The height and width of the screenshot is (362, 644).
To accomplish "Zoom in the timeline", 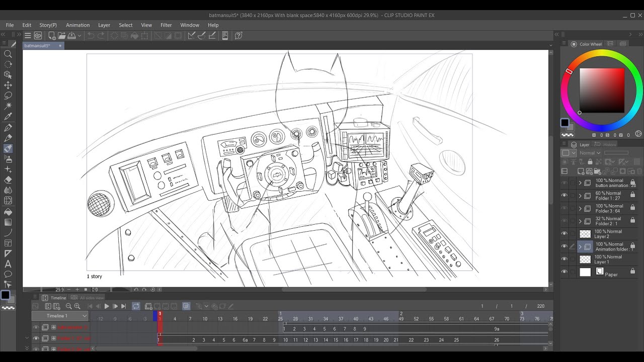I will (77, 306).
